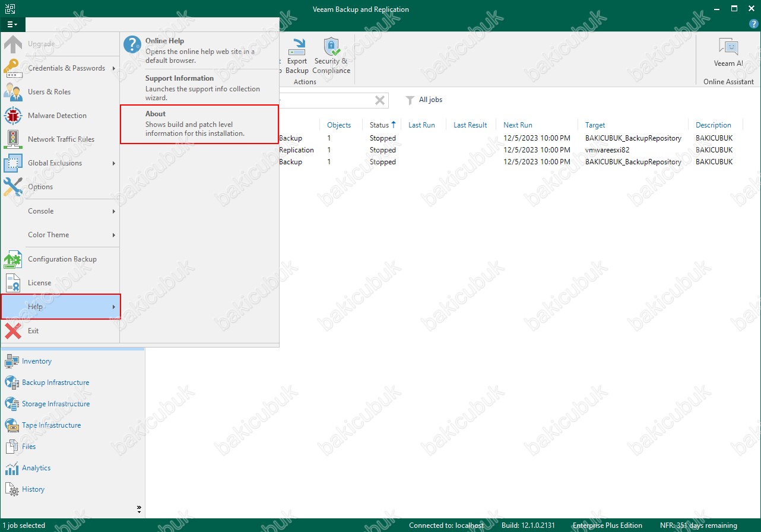Open the License menu entry
Viewport: 761px width, 532px height.
coord(60,283)
